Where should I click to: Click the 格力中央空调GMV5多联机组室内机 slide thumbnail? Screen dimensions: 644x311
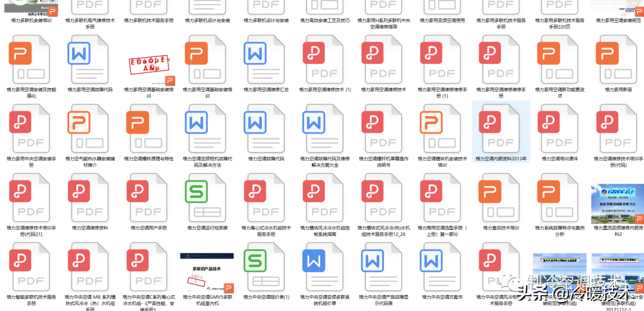tap(207, 273)
